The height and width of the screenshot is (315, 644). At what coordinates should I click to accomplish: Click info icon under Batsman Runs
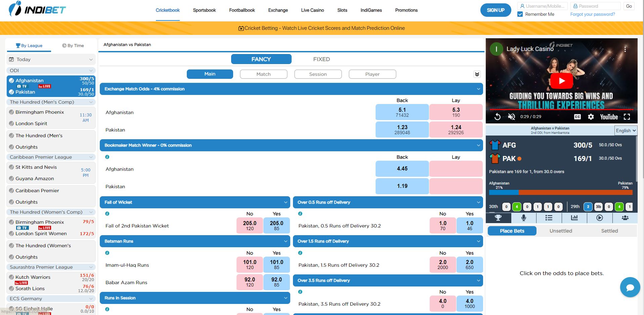(x=107, y=253)
